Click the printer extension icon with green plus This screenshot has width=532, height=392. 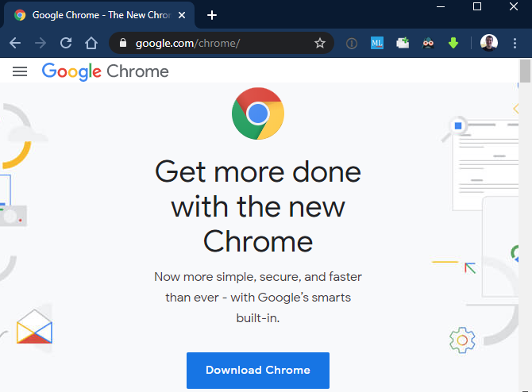(403, 43)
